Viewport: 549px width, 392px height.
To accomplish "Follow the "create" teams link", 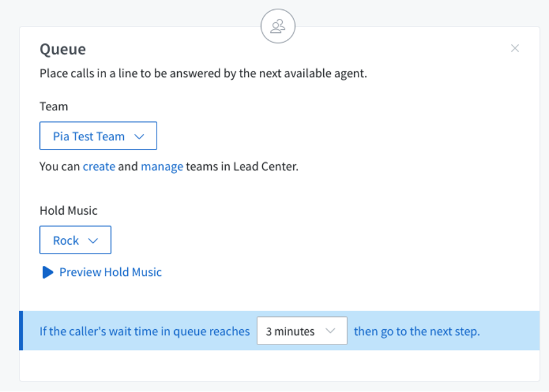I will (99, 166).
